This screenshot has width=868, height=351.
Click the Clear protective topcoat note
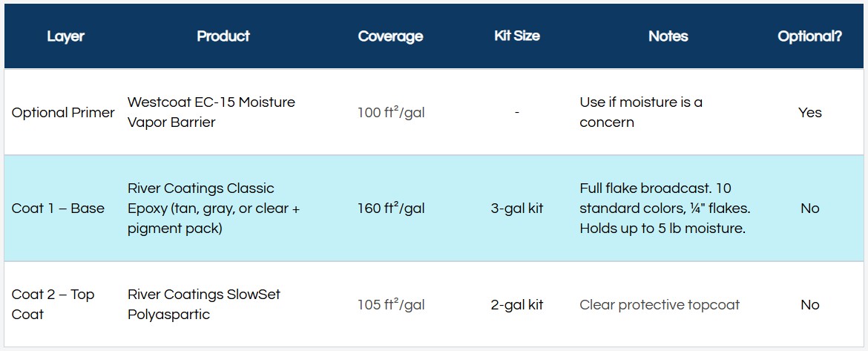[x=660, y=305]
